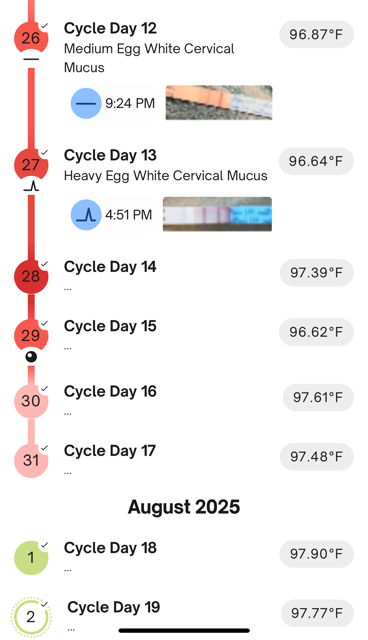Viewport: 368px width, 640px height.
Task: Tap the LH peak symbol below circle 27
Action: [x=31, y=187]
